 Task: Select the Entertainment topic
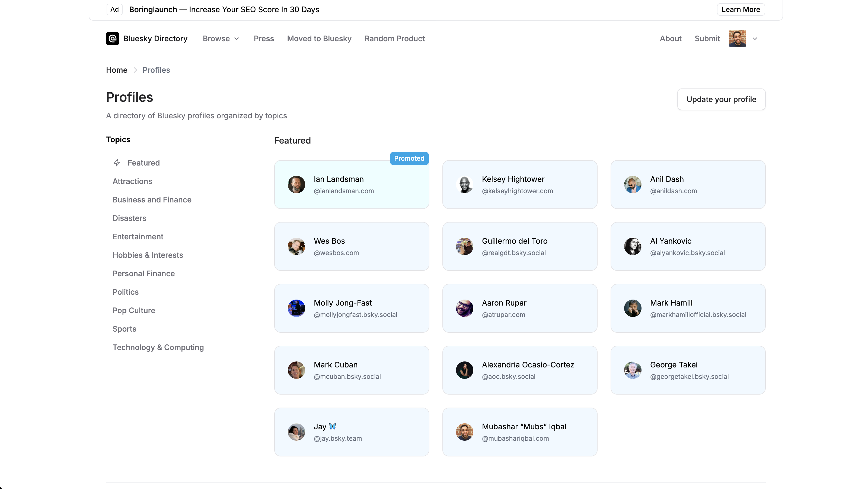138,237
